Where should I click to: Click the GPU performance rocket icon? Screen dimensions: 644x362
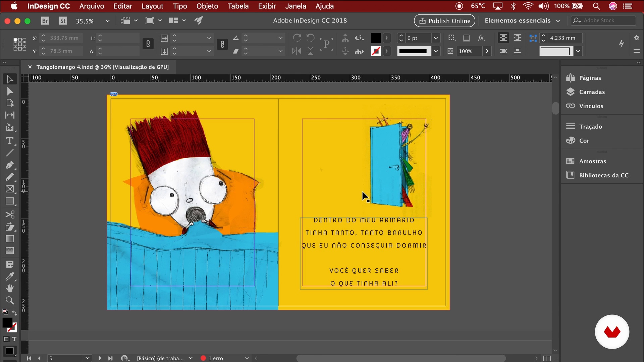[x=199, y=20]
